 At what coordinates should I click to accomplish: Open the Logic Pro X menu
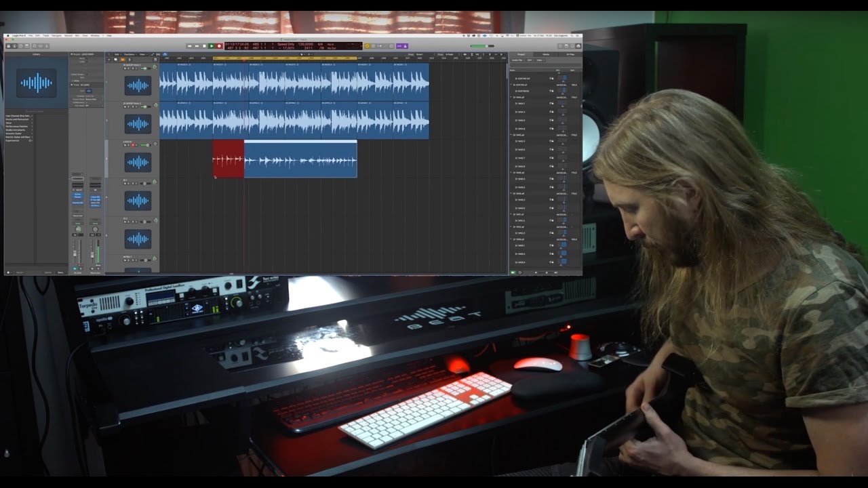19,35
